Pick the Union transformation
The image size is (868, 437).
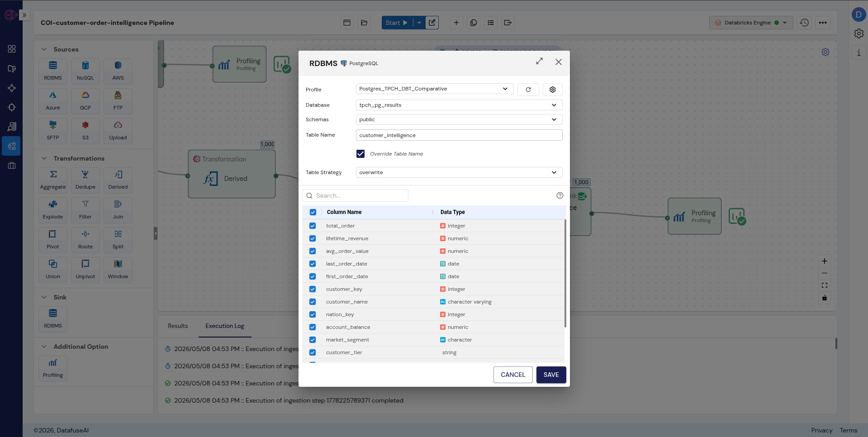53,269
